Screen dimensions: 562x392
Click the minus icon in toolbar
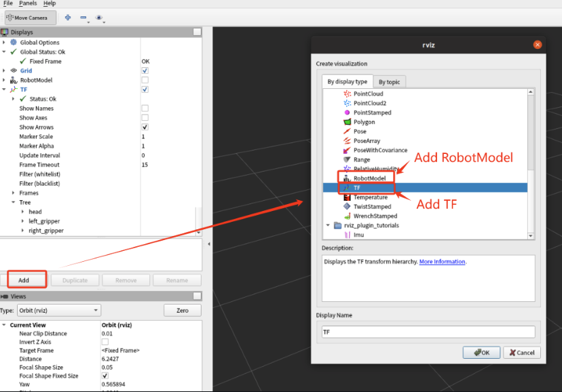pos(83,18)
